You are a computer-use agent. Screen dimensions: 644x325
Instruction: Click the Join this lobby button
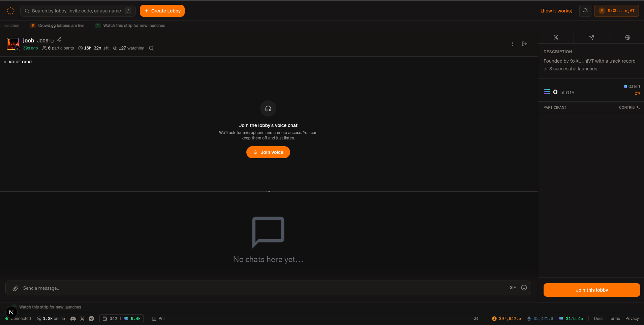coord(592,290)
